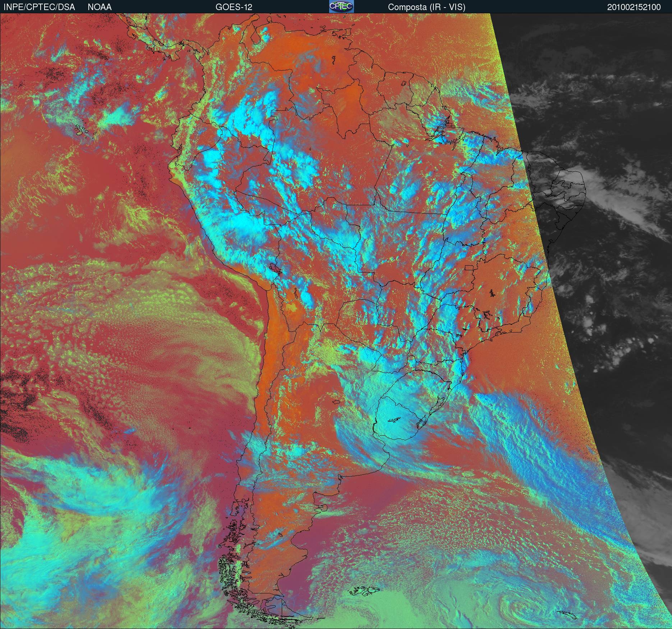Image resolution: width=672 pixels, height=629 pixels.
Task: Click the INPE/CPTEC/DSA label
Action: coord(39,7)
